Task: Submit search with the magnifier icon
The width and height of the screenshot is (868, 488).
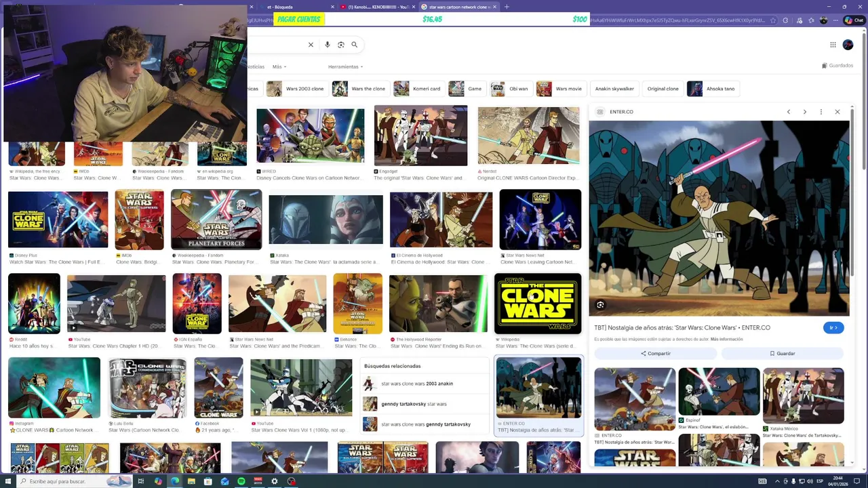Action: pos(354,45)
